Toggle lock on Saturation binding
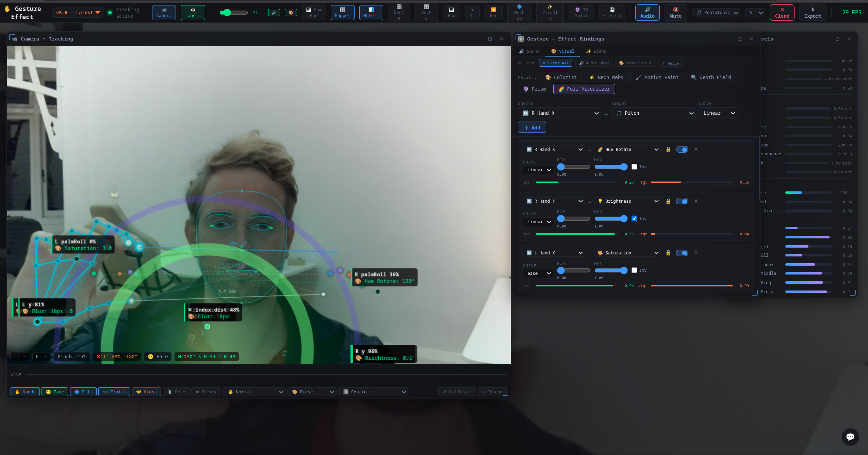 point(668,253)
